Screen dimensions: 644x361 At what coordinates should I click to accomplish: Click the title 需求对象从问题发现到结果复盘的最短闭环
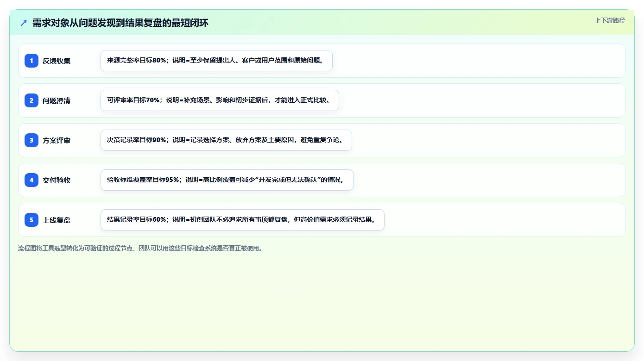point(120,23)
